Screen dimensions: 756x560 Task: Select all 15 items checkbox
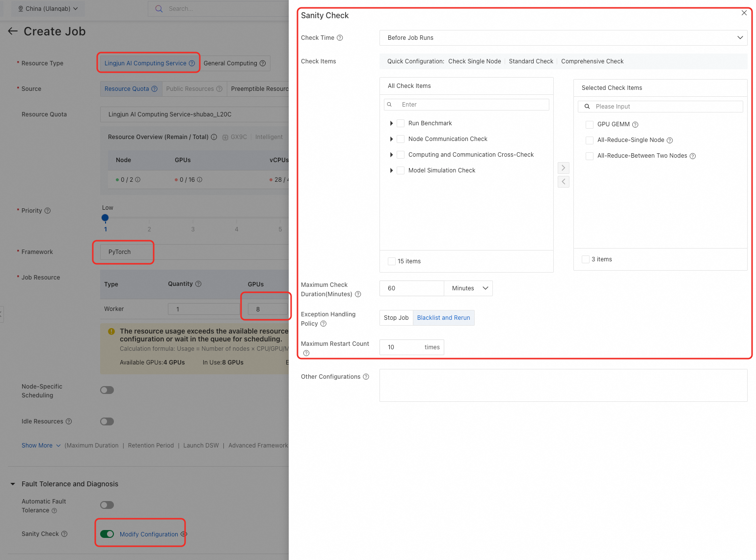pyautogui.click(x=392, y=261)
